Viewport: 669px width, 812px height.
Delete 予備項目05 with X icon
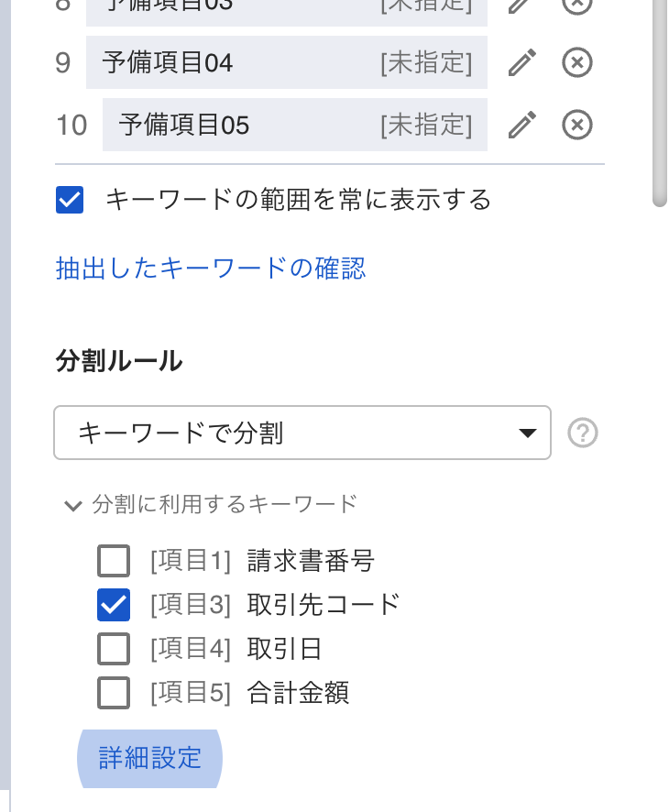(576, 125)
